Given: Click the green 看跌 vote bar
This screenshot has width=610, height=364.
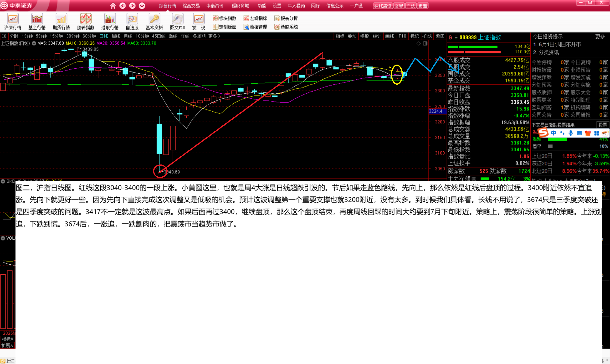Looking at the screenshot, I should point(557,139).
